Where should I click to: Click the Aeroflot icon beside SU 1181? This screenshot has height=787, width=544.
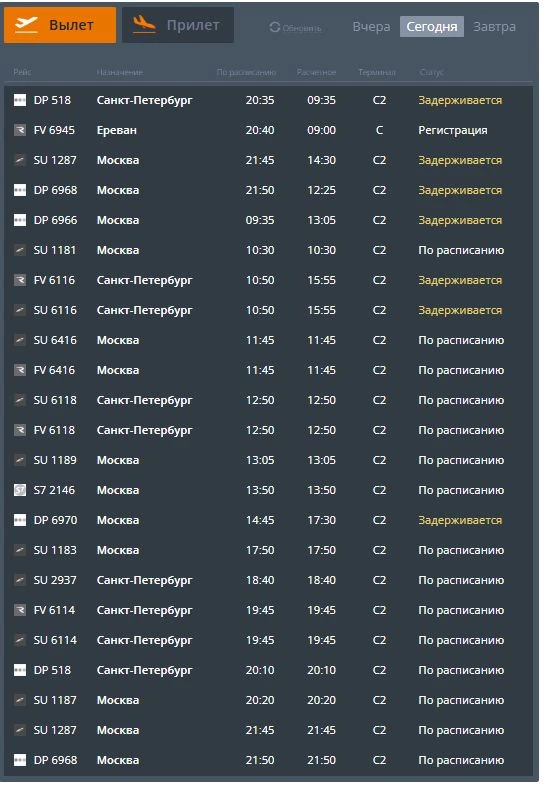(20, 250)
